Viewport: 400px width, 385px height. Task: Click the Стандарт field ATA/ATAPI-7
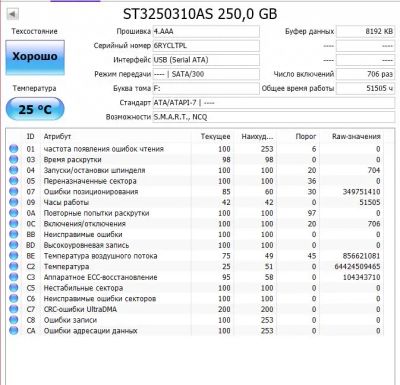274,103
